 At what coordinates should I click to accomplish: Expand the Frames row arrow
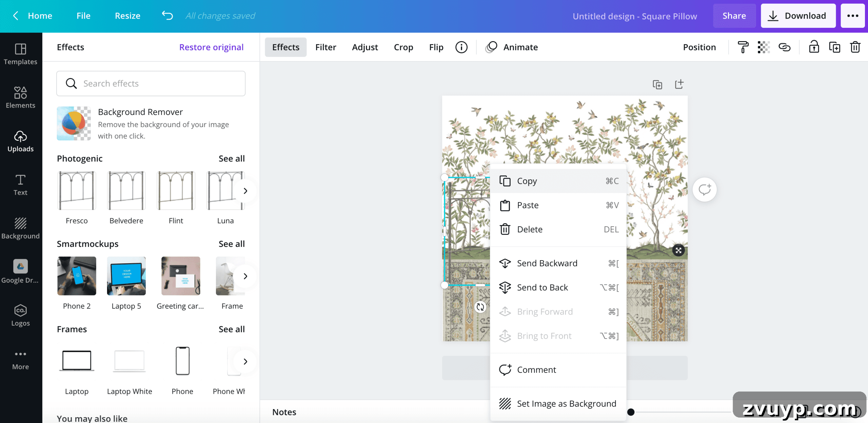[x=245, y=362]
